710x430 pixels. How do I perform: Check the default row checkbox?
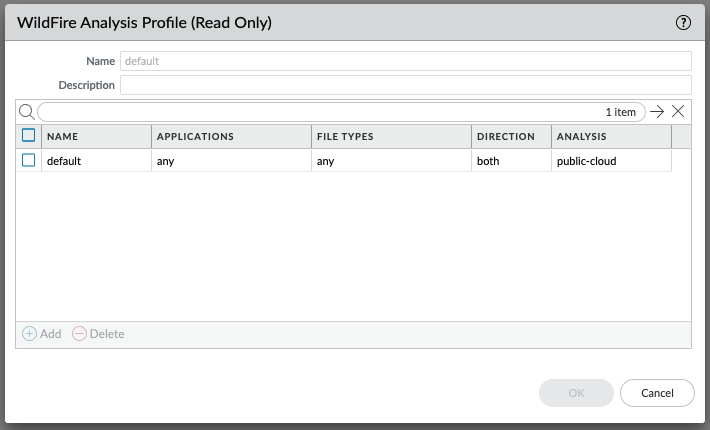tap(29, 160)
